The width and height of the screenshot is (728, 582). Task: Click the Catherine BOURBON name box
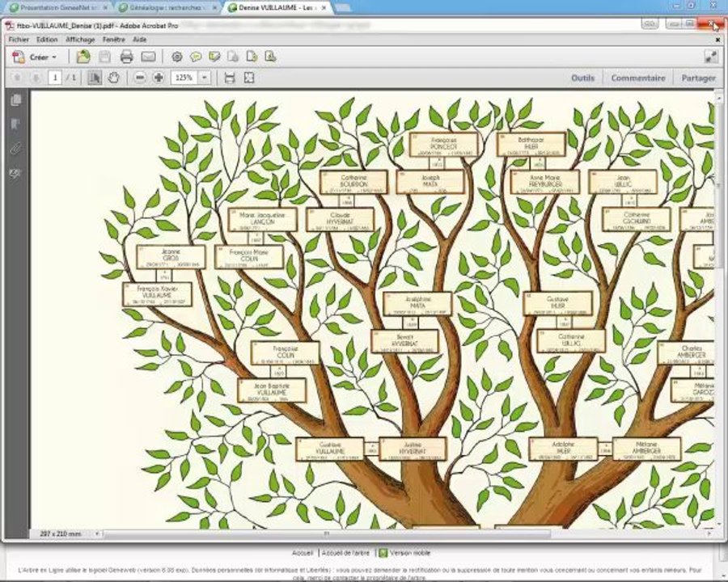tap(353, 183)
